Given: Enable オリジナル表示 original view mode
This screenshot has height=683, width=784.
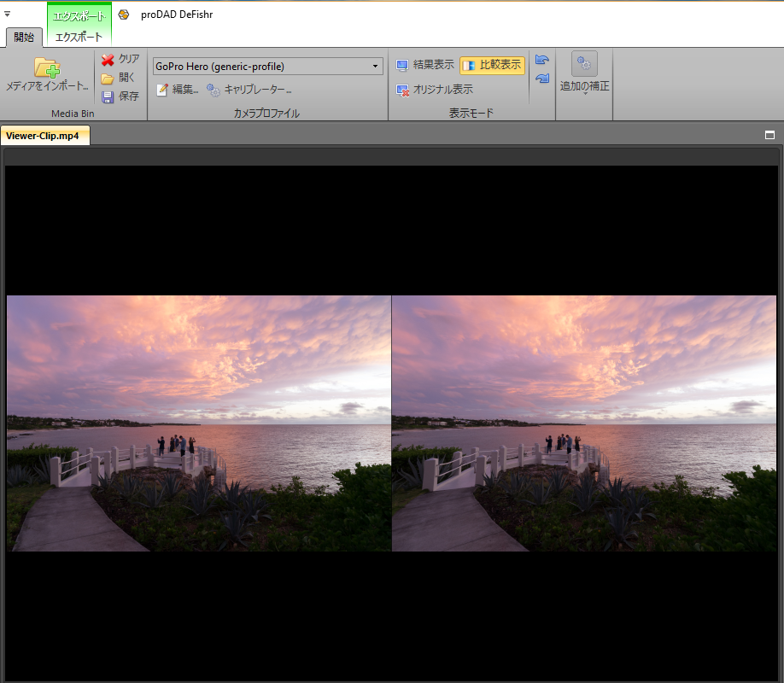Looking at the screenshot, I should [x=434, y=90].
